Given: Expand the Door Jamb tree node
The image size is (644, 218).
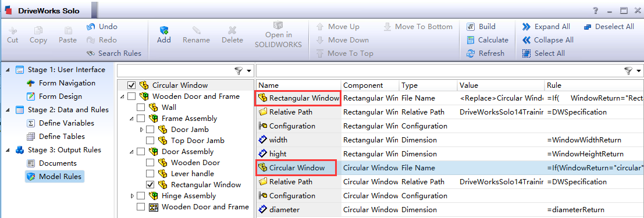Looking at the screenshot, I should [142, 129].
